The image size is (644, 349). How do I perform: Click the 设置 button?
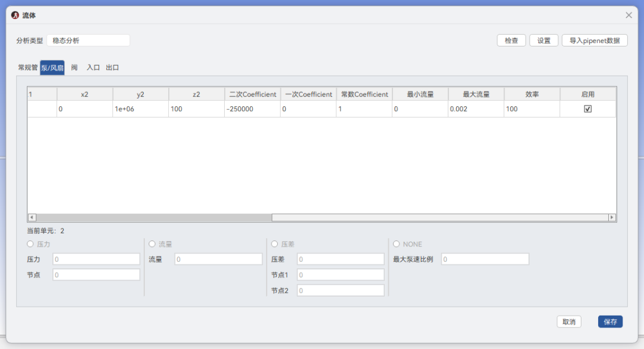point(544,41)
